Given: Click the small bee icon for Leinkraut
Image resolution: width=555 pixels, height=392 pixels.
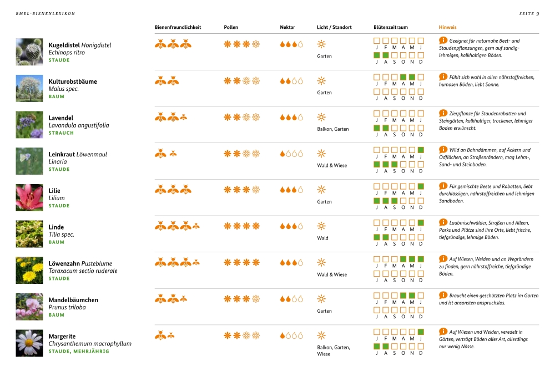Looking at the screenshot, I should click(173, 154).
